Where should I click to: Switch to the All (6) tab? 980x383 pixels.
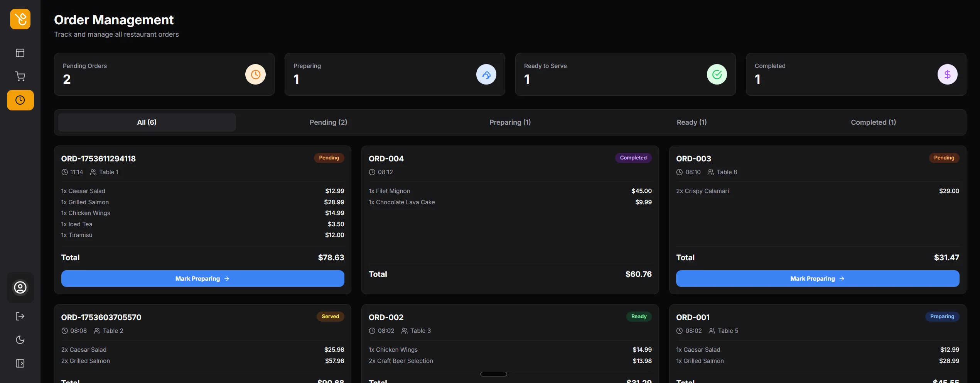click(147, 122)
